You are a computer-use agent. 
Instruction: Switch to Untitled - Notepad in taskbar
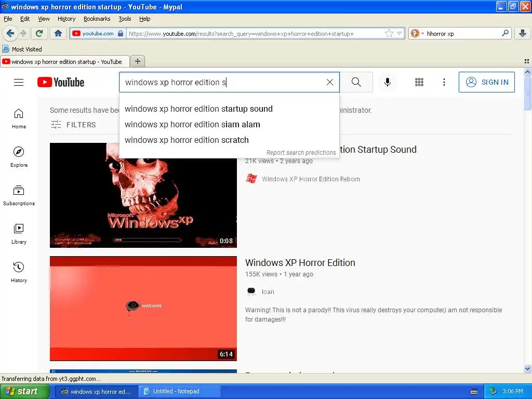point(180,391)
